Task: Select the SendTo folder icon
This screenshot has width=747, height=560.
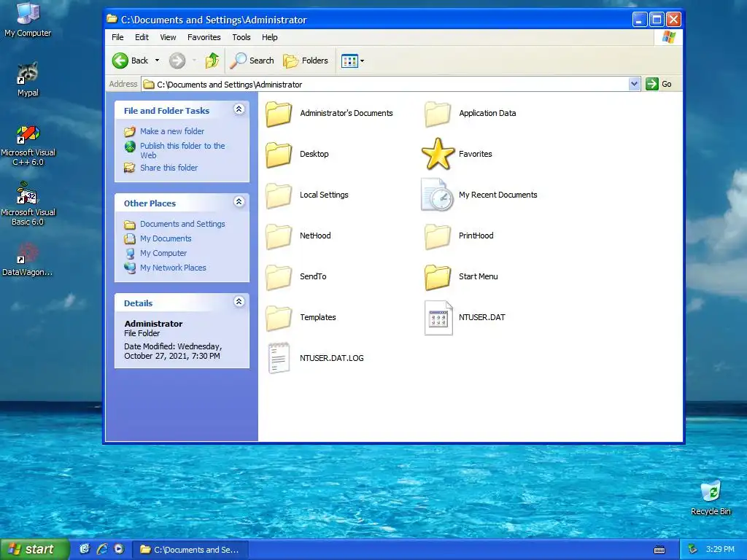Action: click(x=279, y=276)
